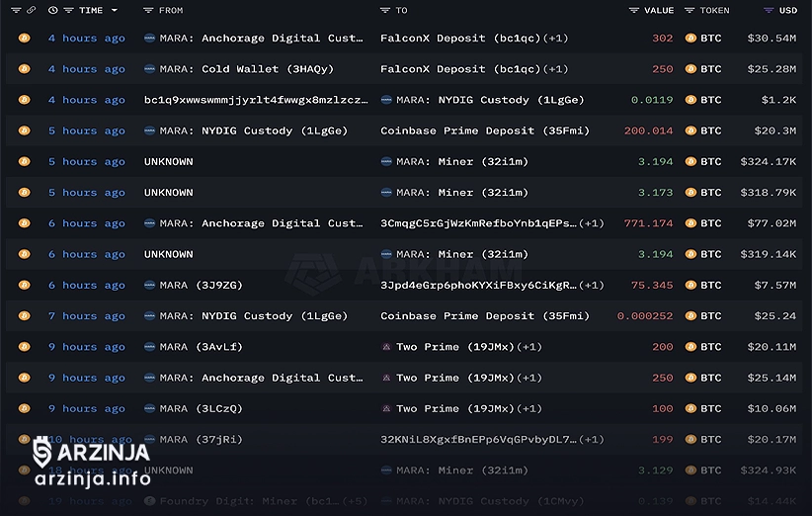812x516 pixels.
Task: Click the clock icon beside TIME
Action: [52, 10]
